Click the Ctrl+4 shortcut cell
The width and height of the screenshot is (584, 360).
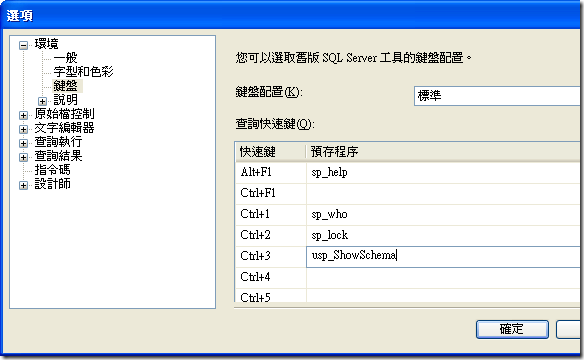[271, 277]
